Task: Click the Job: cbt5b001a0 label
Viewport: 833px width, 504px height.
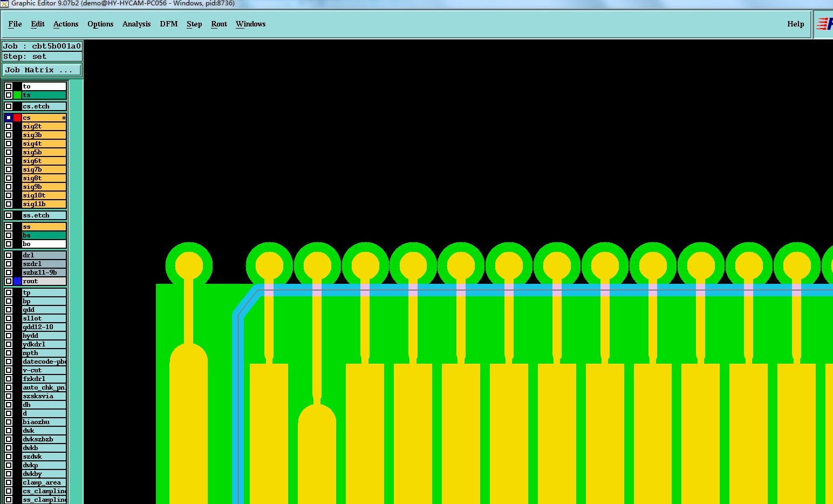Action: (42, 46)
